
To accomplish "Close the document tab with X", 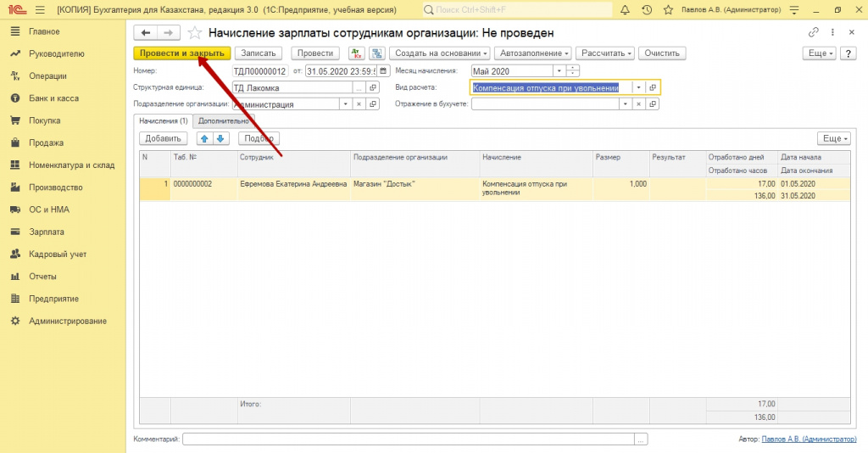I will (851, 32).
